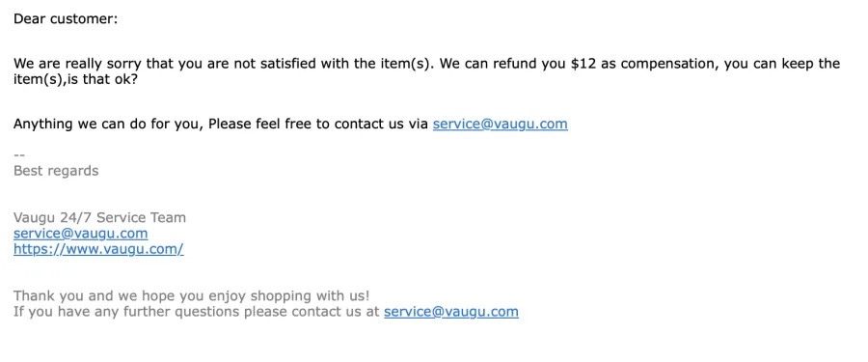The image size is (868, 362).
Task: Click the 'Dear customer:' greeting text
Action: [66, 19]
